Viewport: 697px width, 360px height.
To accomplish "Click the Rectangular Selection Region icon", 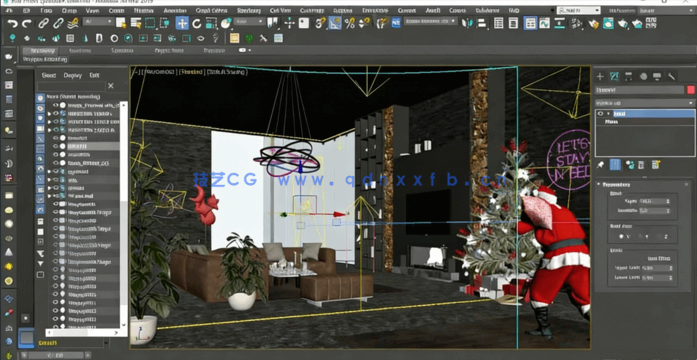I will pos(150,23).
